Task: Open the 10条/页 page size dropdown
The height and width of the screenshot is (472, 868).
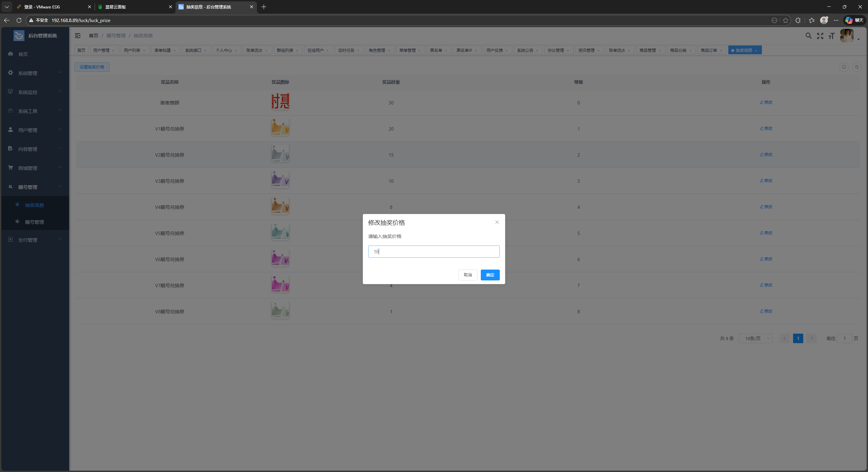Action: [x=755, y=338]
